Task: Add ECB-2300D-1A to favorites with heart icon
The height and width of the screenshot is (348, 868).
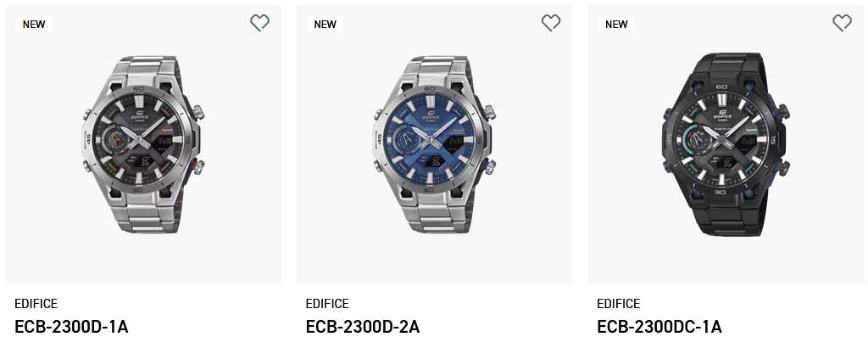Action: coord(259,24)
